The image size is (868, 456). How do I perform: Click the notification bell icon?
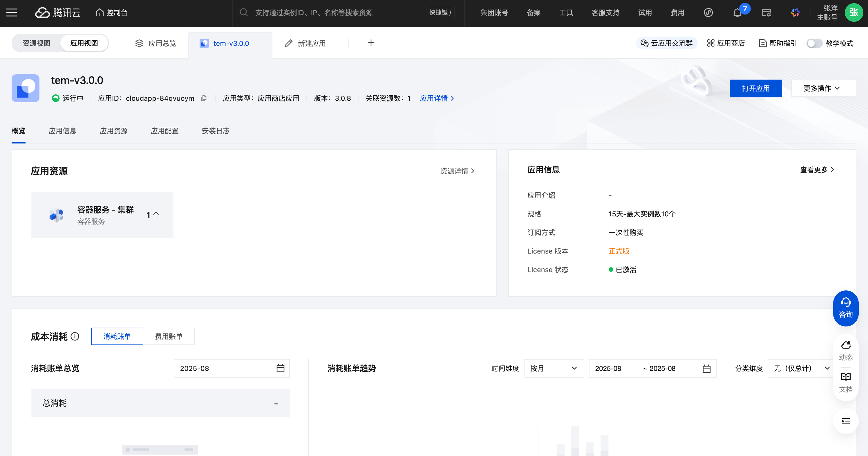[x=737, y=13]
